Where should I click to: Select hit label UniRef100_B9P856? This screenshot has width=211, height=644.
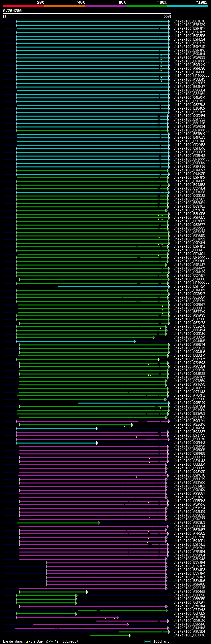click(189, 36)
